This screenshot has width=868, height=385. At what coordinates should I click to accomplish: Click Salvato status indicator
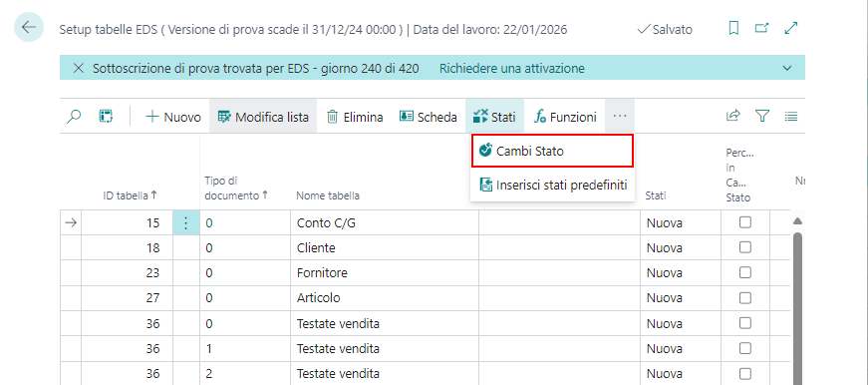pyautogui.click(x=665, y=29)
